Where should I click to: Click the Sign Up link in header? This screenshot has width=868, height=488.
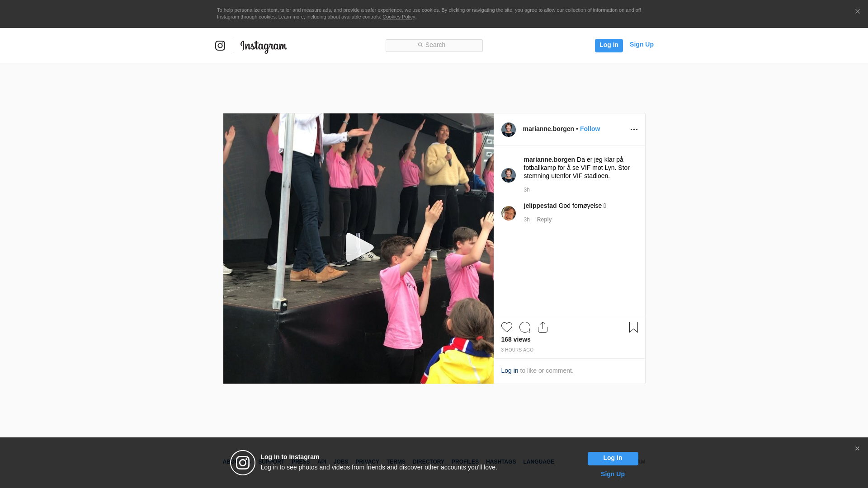point(642,44)
